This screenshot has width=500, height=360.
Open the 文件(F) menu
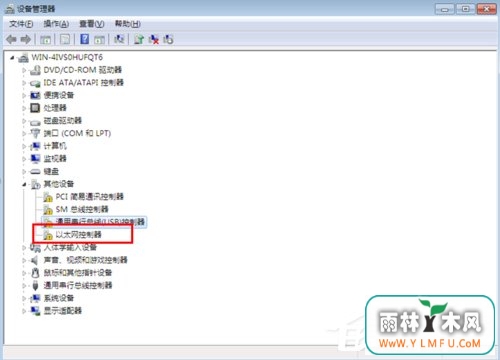pyautogui.click(x=21, y=24)
